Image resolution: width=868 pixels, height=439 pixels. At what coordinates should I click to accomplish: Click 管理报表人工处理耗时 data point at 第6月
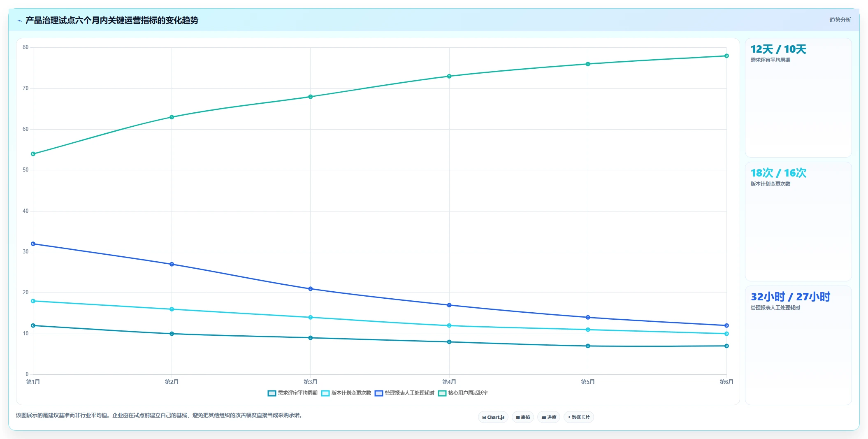726,325
